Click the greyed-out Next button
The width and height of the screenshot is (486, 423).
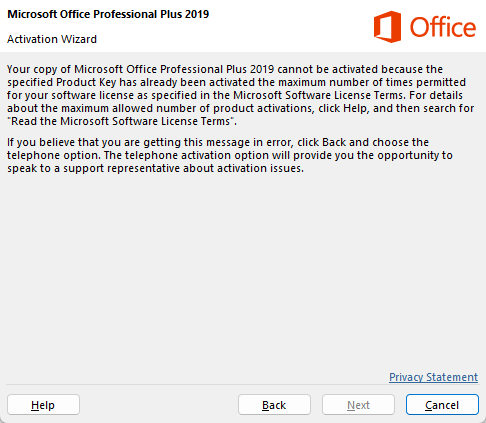(x=358, y=405)
